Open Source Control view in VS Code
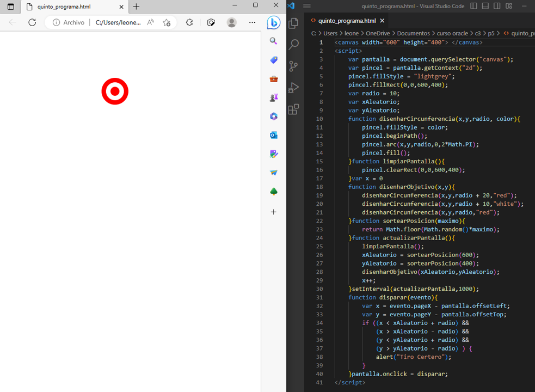The height and width of the screenshot is (392, 535). [293, 66]
